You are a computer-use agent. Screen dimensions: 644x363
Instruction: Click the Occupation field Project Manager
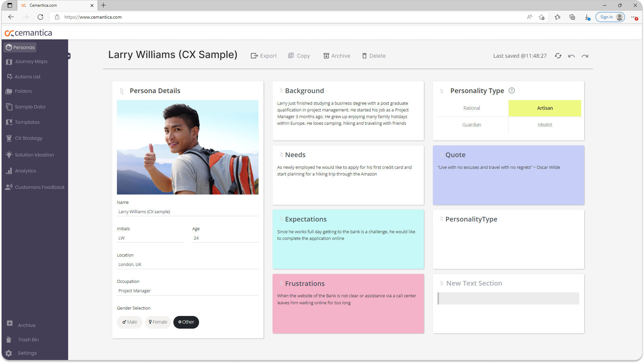point(188,291)
